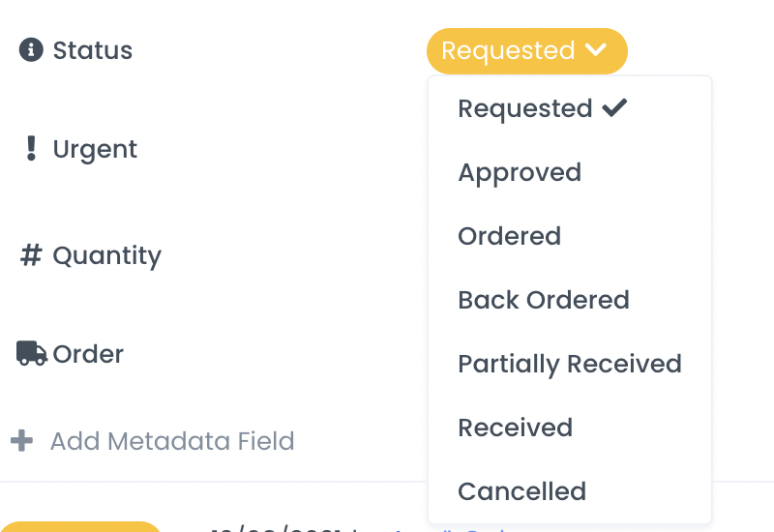Click the Quantity field label

[x=106, y=255]
